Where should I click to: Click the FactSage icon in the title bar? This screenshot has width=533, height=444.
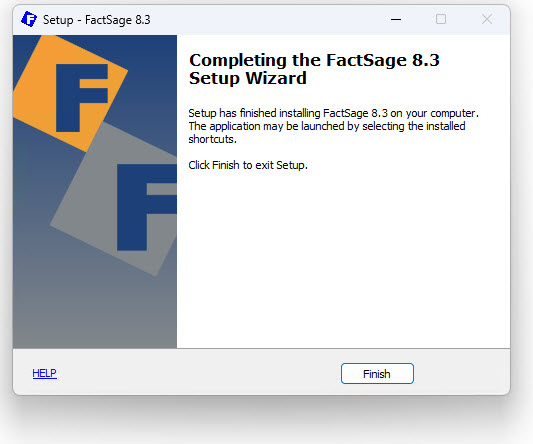29,19
